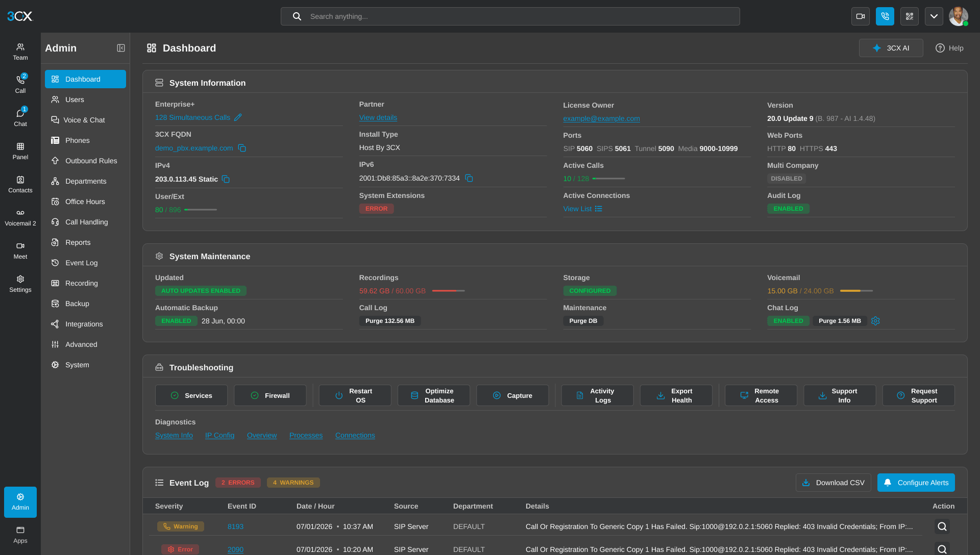Screen dimensions: 980x555
Task: Open Integrations in the Admin menu
Action: 85,324
